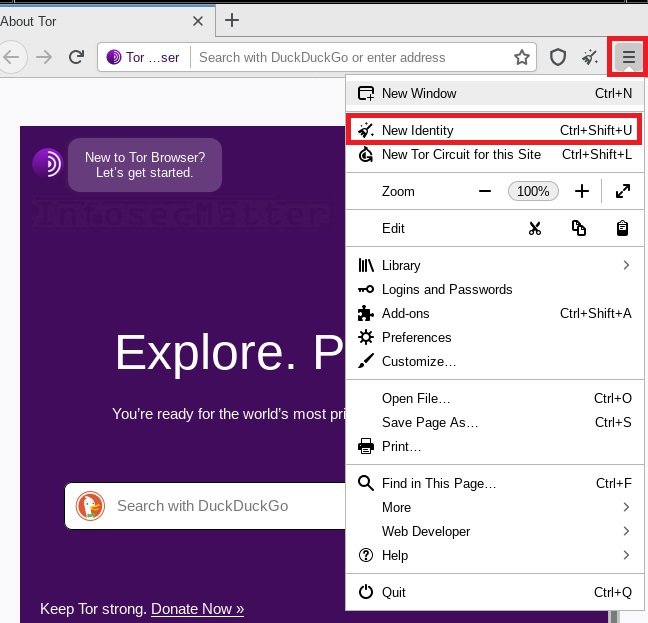Go back one page
This screenshot has height=623, width=648.
[x=12, y=57]
